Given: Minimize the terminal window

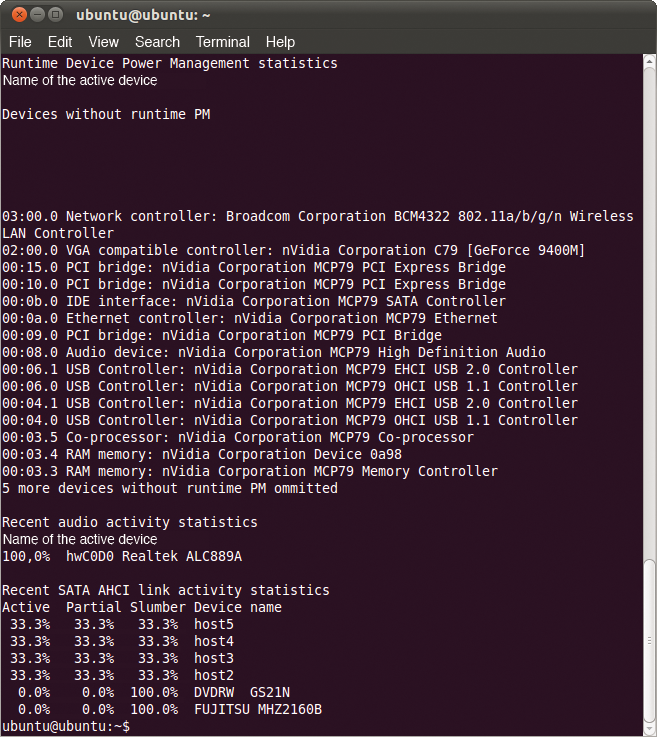Looking at the screenshot, I should tap(35, 15).
